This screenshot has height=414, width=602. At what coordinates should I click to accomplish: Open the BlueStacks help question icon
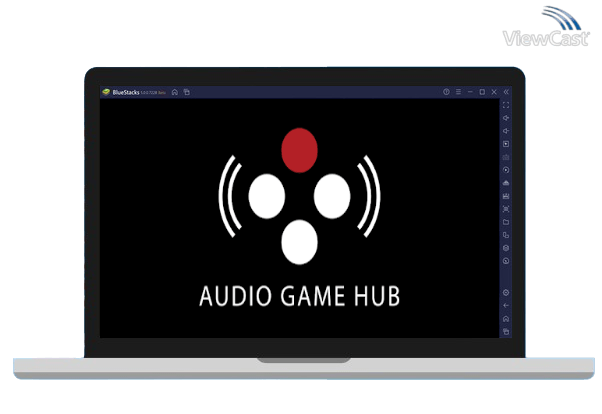[446, 92]
